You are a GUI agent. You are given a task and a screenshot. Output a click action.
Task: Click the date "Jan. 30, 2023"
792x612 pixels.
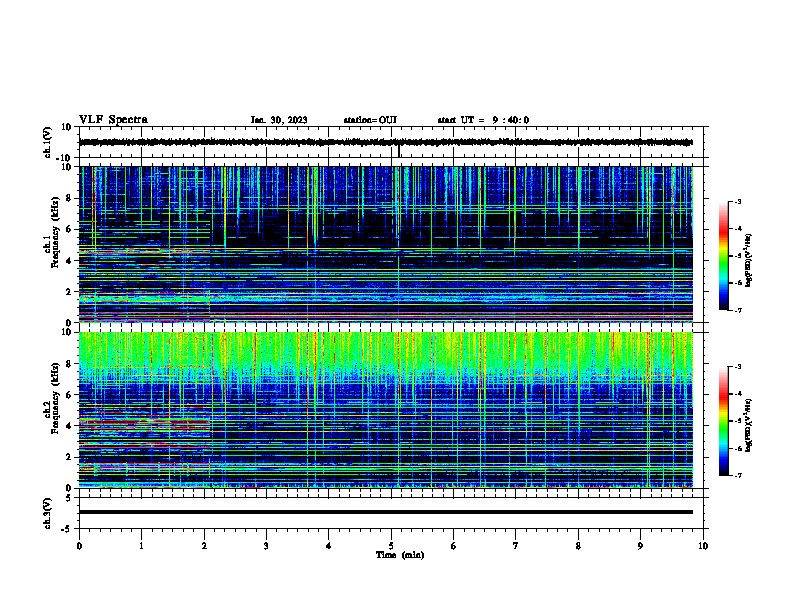pos(279,120)
